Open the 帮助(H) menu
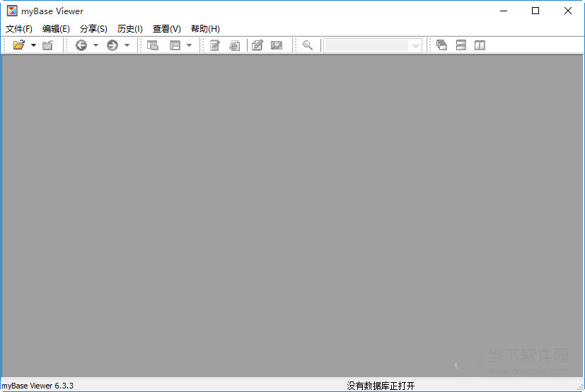Image resolution: width=585 pixels, height=392 pixels. 205,29
